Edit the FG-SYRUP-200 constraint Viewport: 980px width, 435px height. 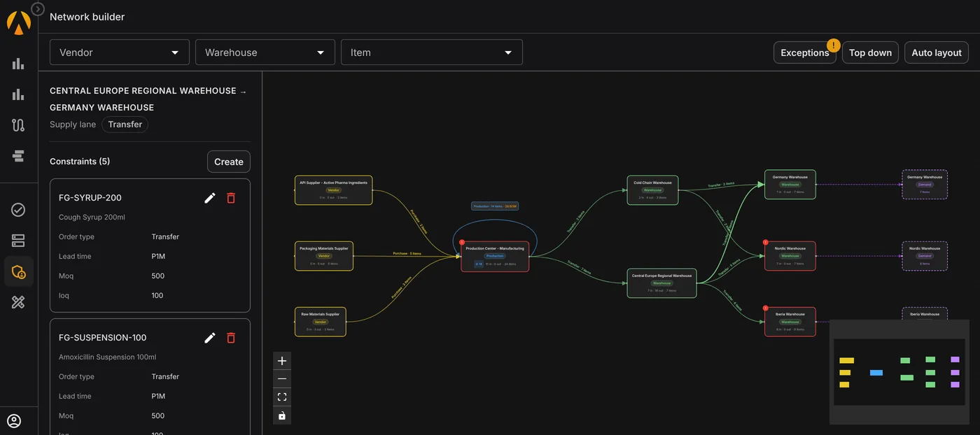click(x=210, y=198)
